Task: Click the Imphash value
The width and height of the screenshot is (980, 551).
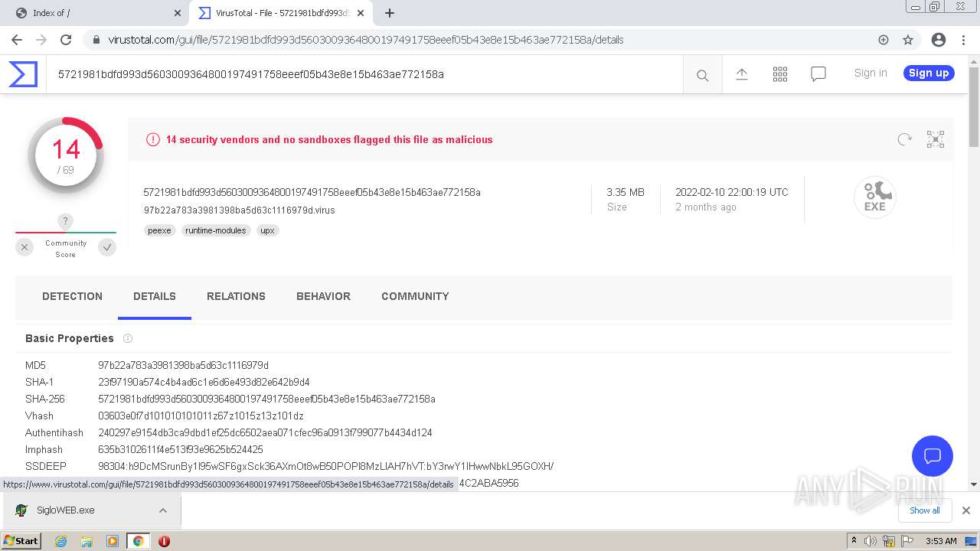Action: click(181, 449)
